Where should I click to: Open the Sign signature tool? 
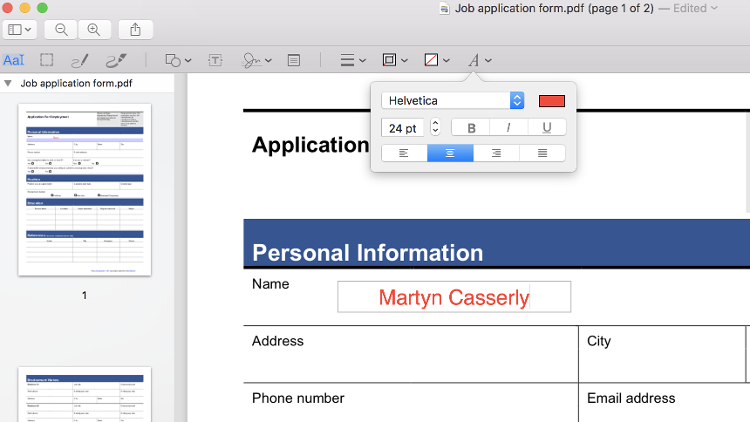[252, 60]
